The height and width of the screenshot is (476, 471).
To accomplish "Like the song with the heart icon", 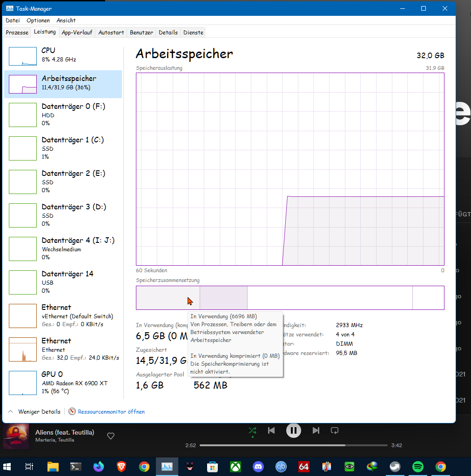I will point(111,436).
